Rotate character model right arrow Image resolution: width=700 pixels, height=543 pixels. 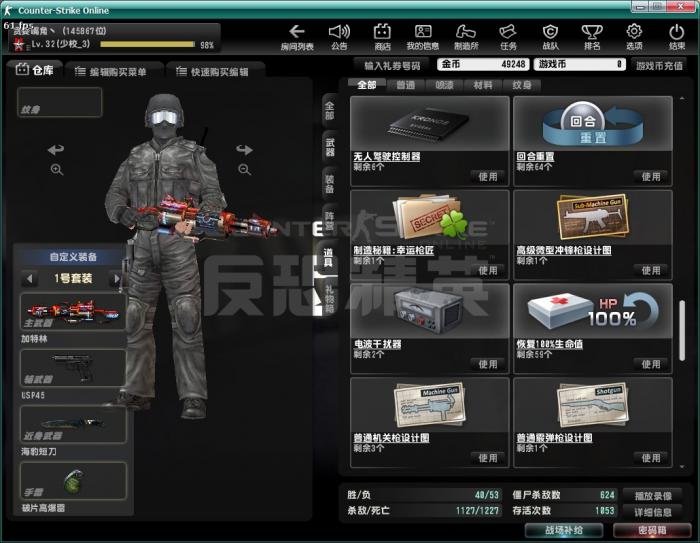pos(244,149)
